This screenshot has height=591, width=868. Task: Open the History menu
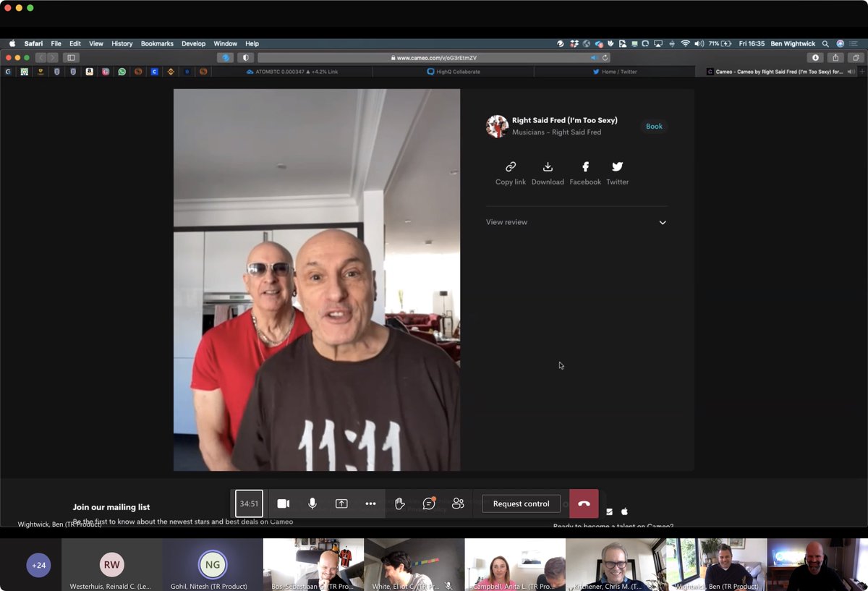(x=122, y=43)
